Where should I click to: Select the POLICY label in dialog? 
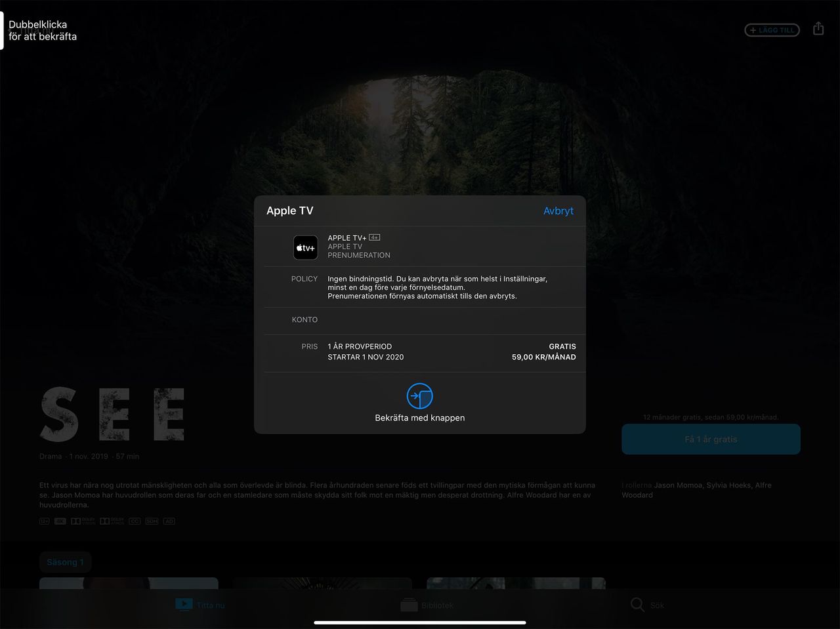tap(304, 279)
